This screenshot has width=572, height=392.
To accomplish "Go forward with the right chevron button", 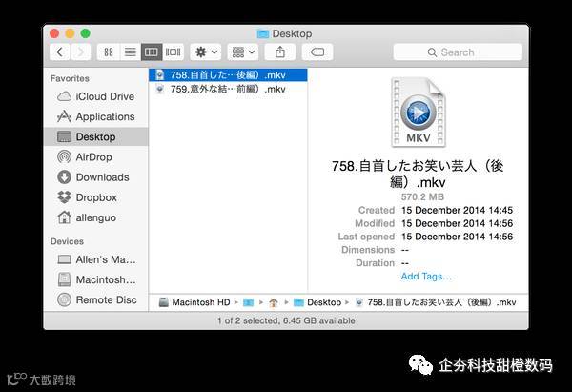I will pos(81,52).
